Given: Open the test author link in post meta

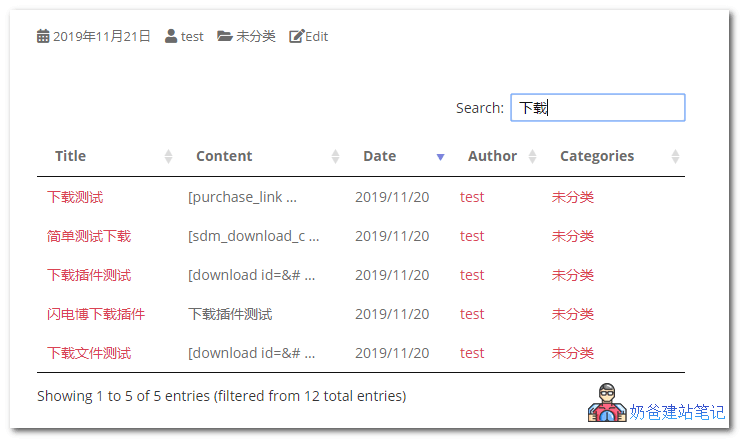Looking at the screenshot, I should coord(192,36).
